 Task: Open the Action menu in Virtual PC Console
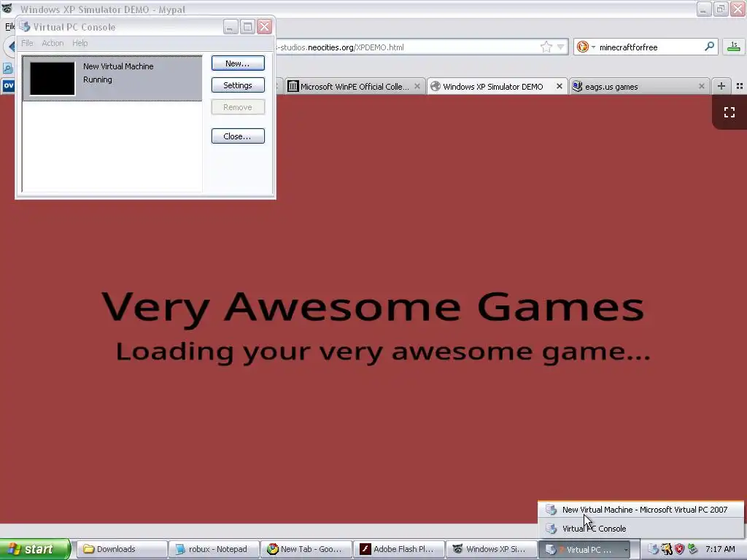click(x=53, y=43)
